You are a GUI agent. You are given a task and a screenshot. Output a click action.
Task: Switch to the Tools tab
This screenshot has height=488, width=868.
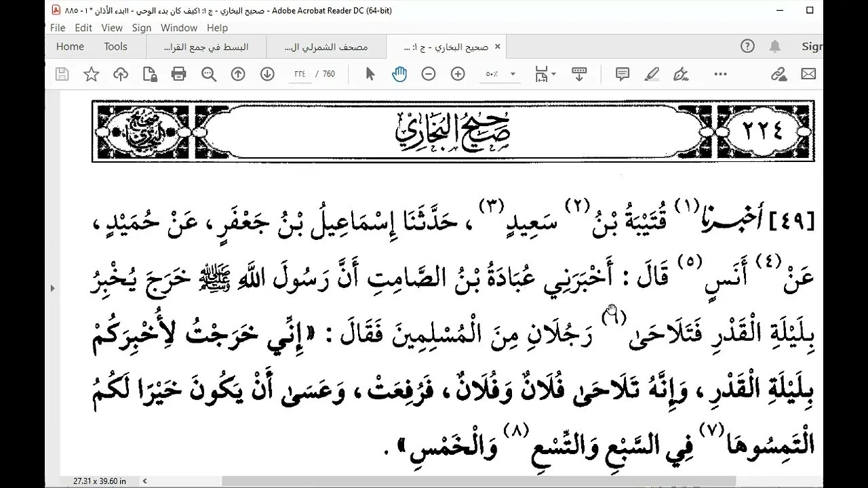coord(116,47)
